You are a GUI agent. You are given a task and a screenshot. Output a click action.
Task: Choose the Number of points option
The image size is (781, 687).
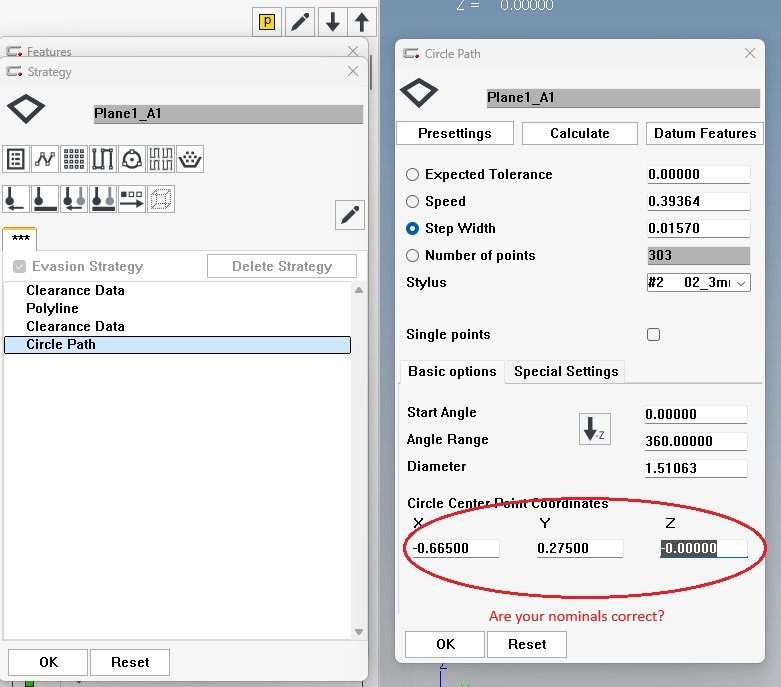(x=413, y=255)
